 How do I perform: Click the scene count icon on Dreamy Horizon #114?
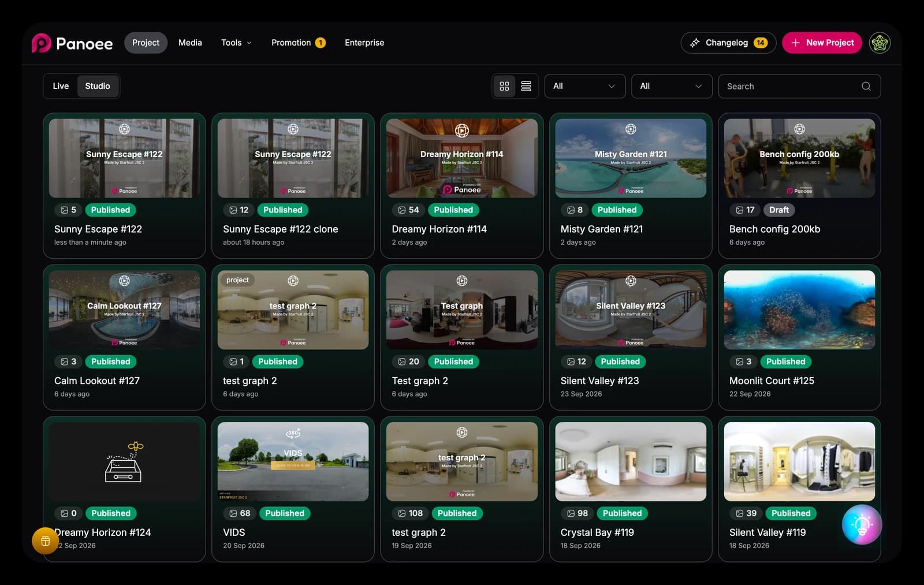(401, 210)
